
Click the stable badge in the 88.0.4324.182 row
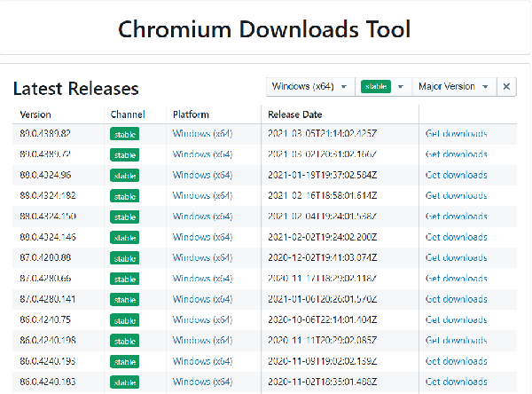pos(124,196)
